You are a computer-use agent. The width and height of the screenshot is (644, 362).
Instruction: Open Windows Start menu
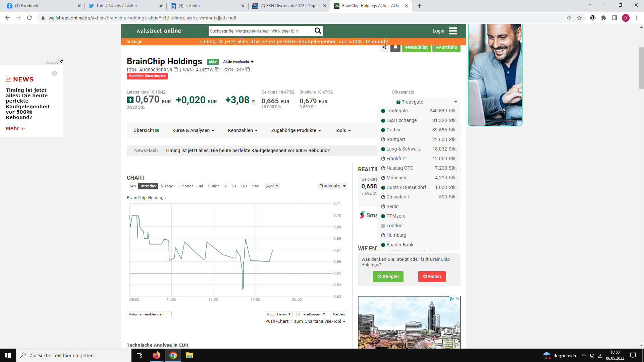(x=8, y=355)
